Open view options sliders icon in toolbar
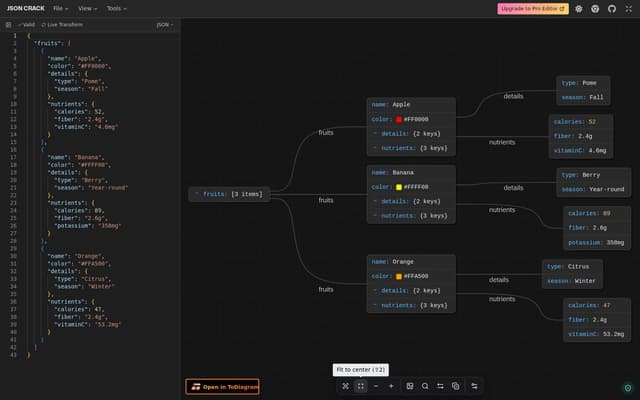 tap(474, 386)
